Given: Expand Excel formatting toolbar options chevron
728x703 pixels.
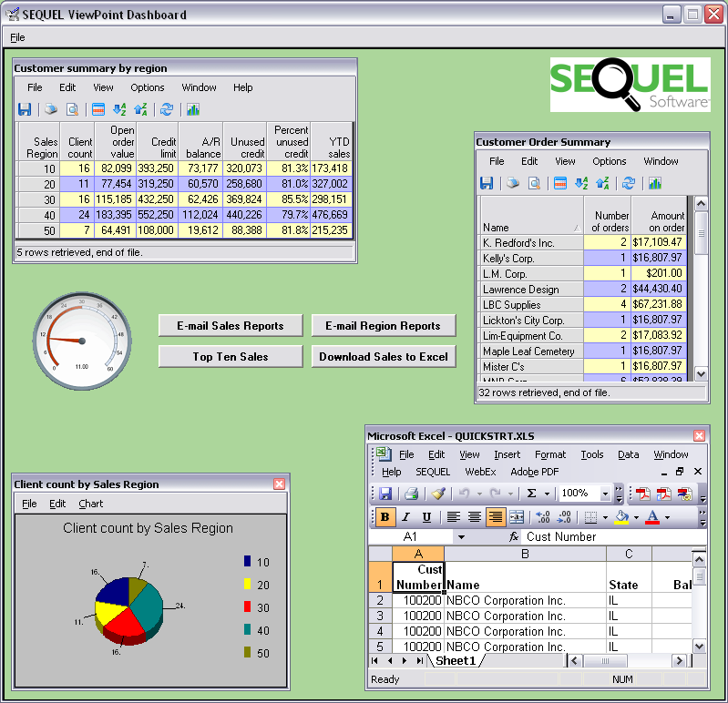Looking at the screenshot, I should (x=702, y=517).
